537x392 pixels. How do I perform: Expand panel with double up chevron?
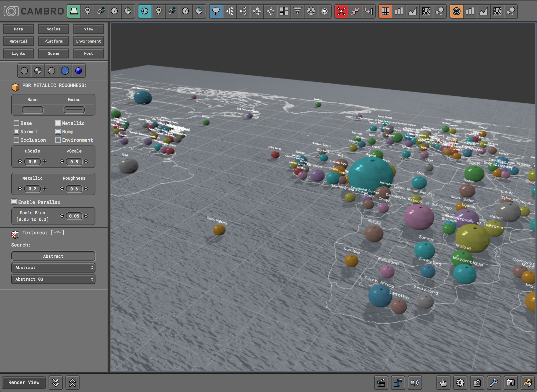click(72, 382)
